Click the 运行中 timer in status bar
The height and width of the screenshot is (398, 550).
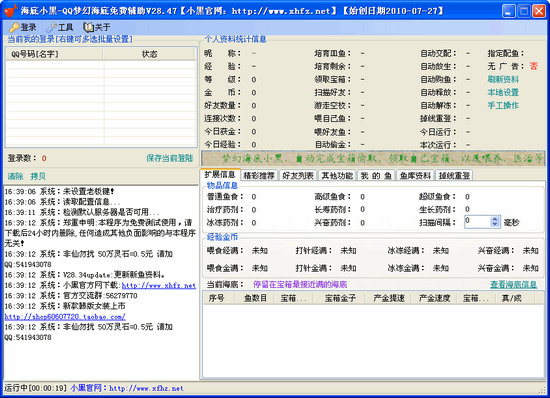[x=35, y=388]
